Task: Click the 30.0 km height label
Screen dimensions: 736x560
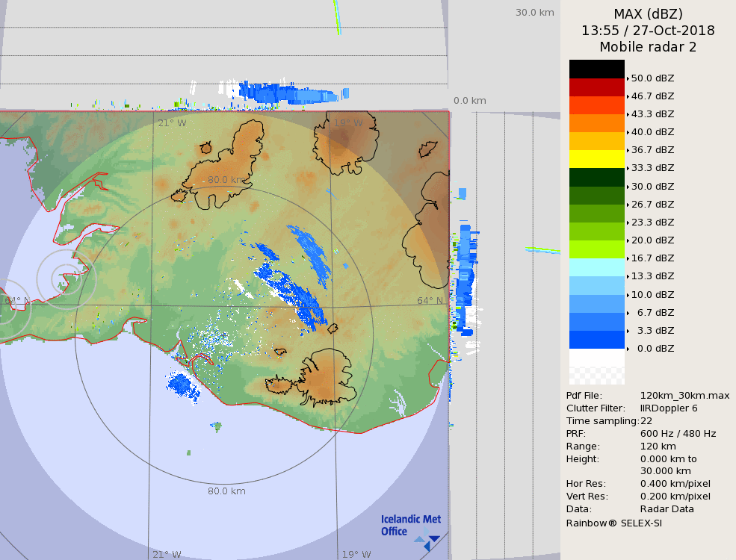Action: 534,12
